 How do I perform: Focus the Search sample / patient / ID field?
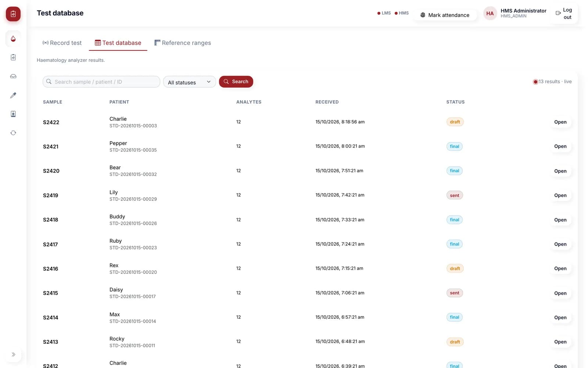pyautogui.click(x=101, y=82)
